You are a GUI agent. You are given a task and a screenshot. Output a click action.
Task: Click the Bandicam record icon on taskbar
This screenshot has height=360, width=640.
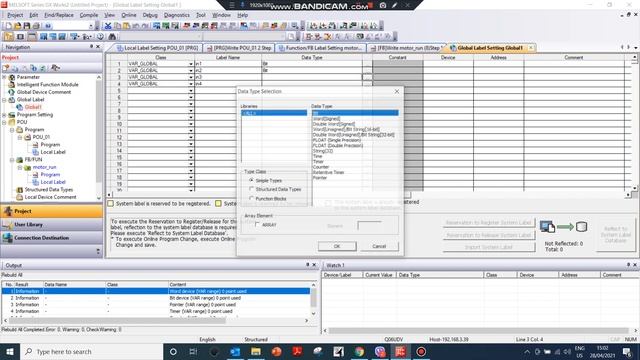click(421, 351)
